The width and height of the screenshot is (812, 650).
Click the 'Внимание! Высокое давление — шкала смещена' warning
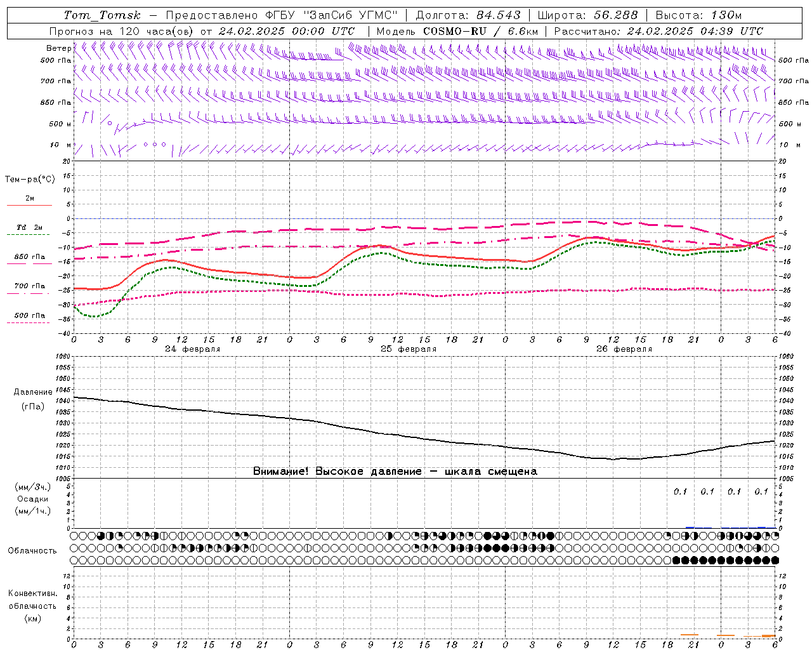(395, 471)
